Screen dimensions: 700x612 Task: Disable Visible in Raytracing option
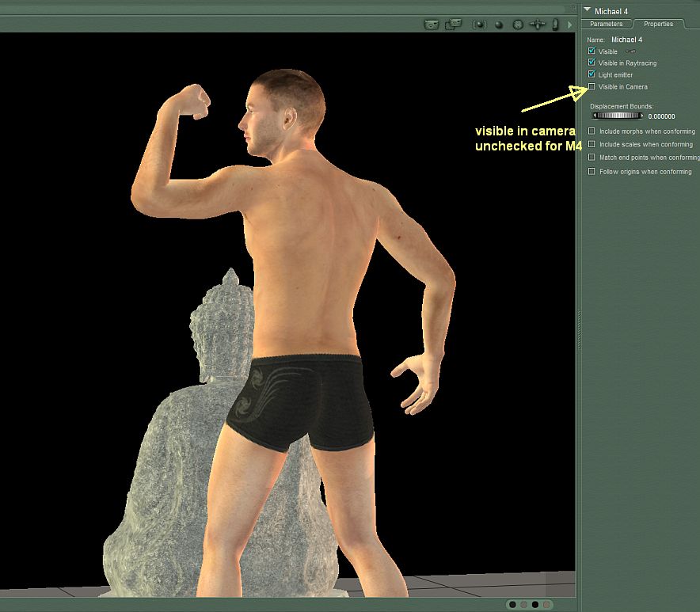[x=592, y=63]
